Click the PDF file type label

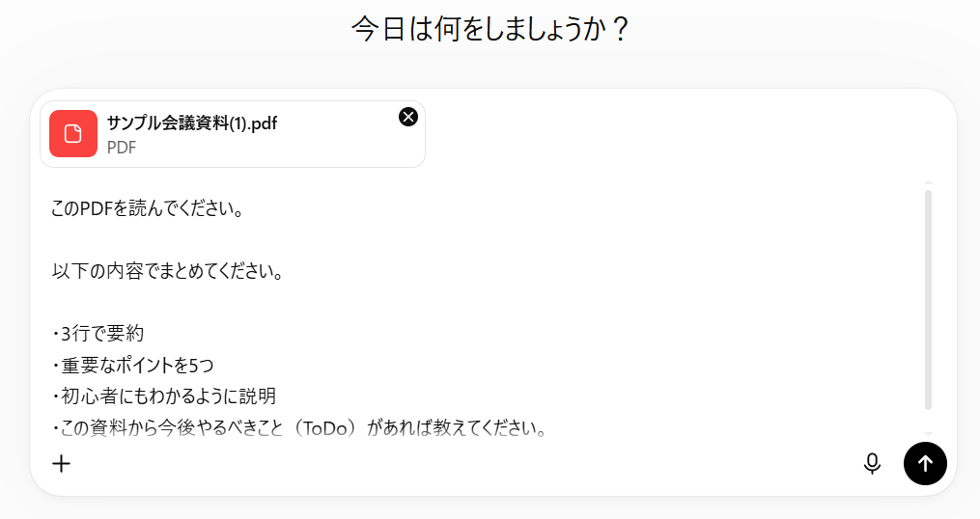[122, 148]
